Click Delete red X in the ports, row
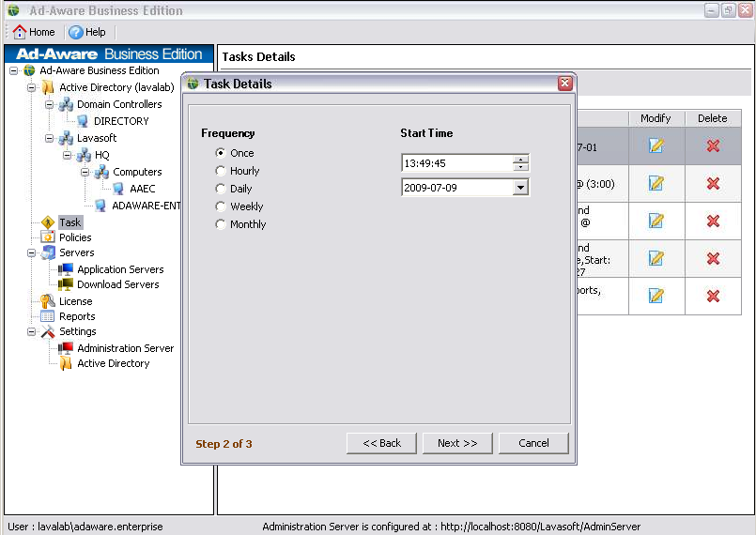This screenshot has width=756, height=535. [x=713, y=296]
